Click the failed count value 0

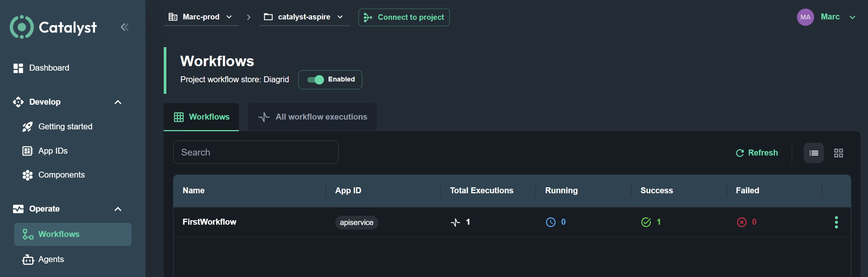(754, 222)
